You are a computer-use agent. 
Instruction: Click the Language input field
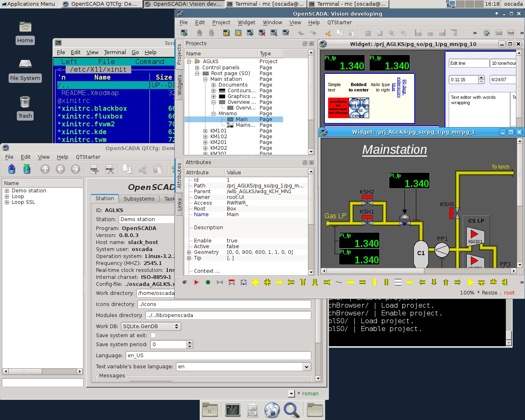tap(218, 356)
